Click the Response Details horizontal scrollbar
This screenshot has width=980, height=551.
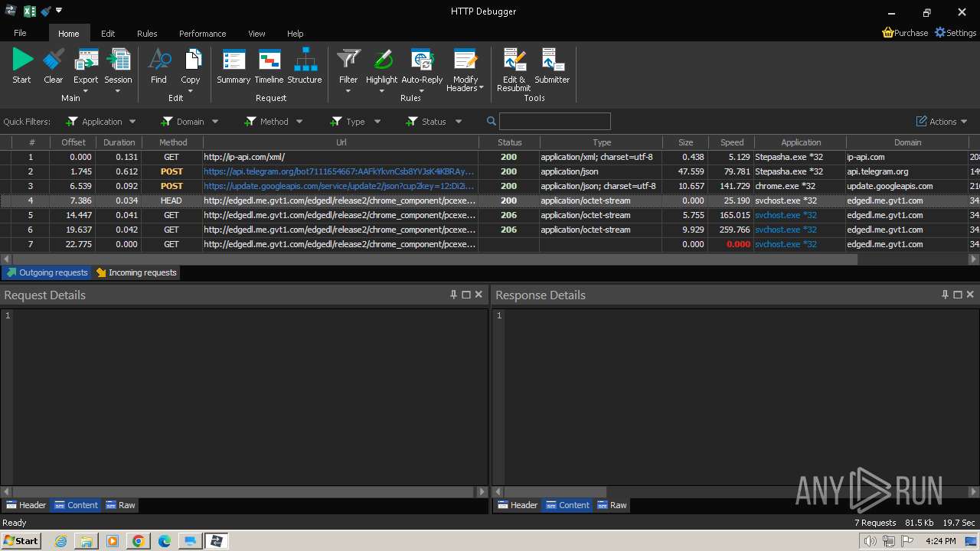[555, 492]
